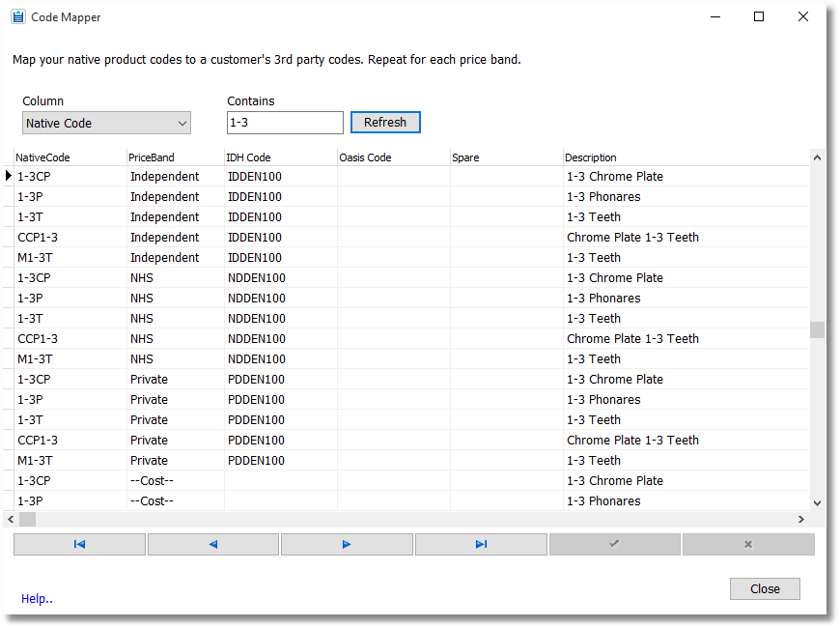
Task: Click the right horizontal scroll arrow
Action: 801,519
